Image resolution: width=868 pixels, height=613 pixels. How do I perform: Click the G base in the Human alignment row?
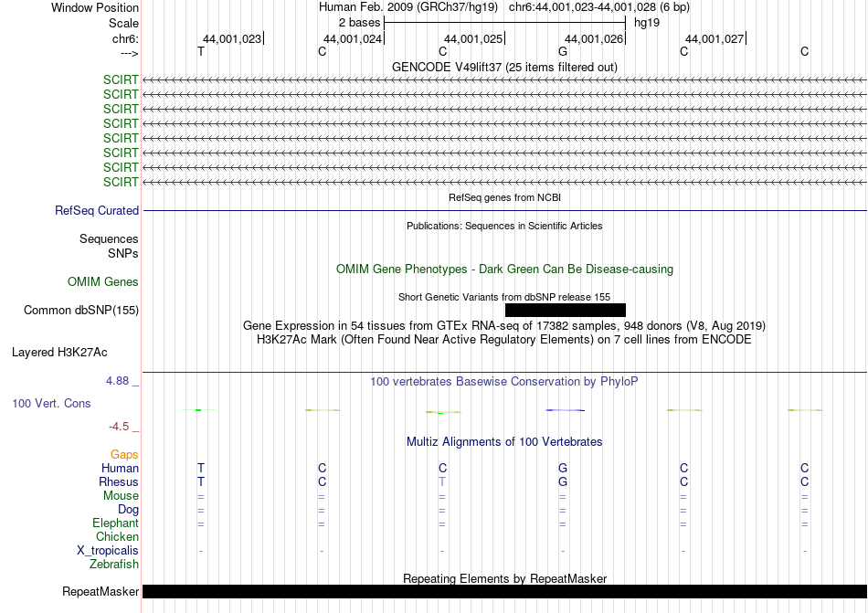(x=563, y=468)
